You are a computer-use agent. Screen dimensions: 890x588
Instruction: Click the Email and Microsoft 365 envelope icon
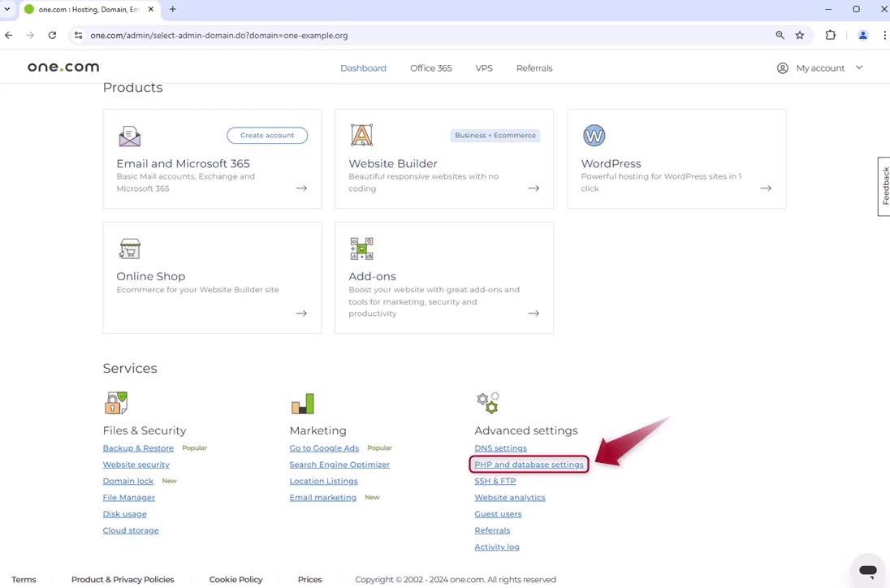tap(129, 136)
